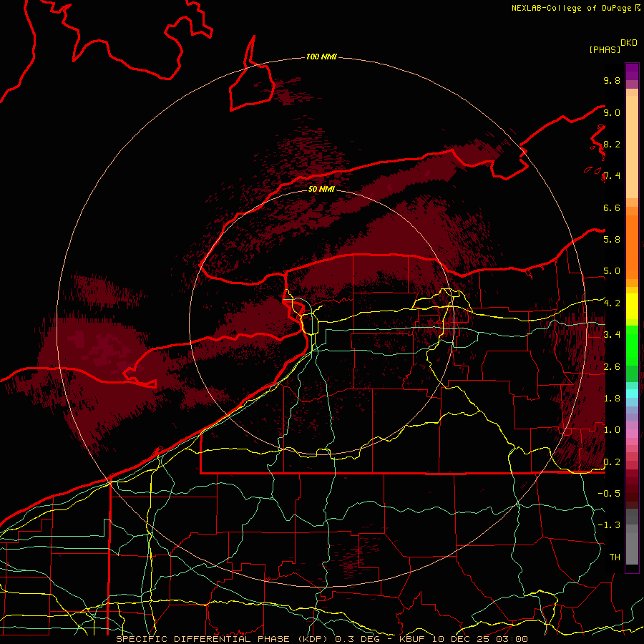
Task: Pick the bright green band of the legend
Action: click(632, 345)
